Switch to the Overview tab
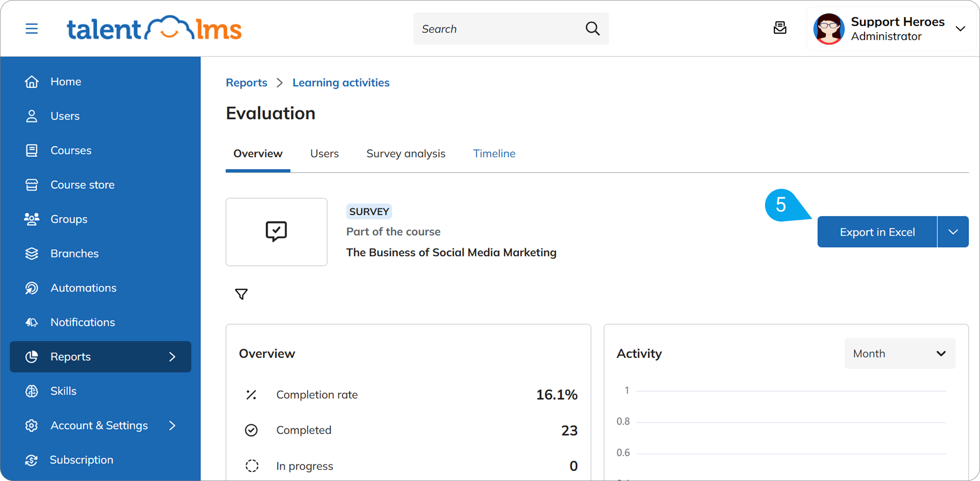Viewport: 980px width, 481px height. [x=258, y=154]
